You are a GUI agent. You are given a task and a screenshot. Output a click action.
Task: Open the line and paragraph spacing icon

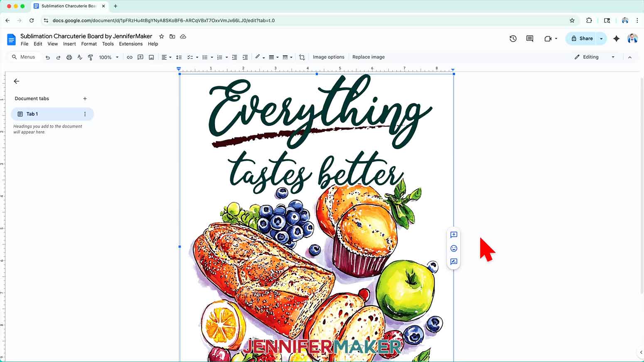pos(179,57)
